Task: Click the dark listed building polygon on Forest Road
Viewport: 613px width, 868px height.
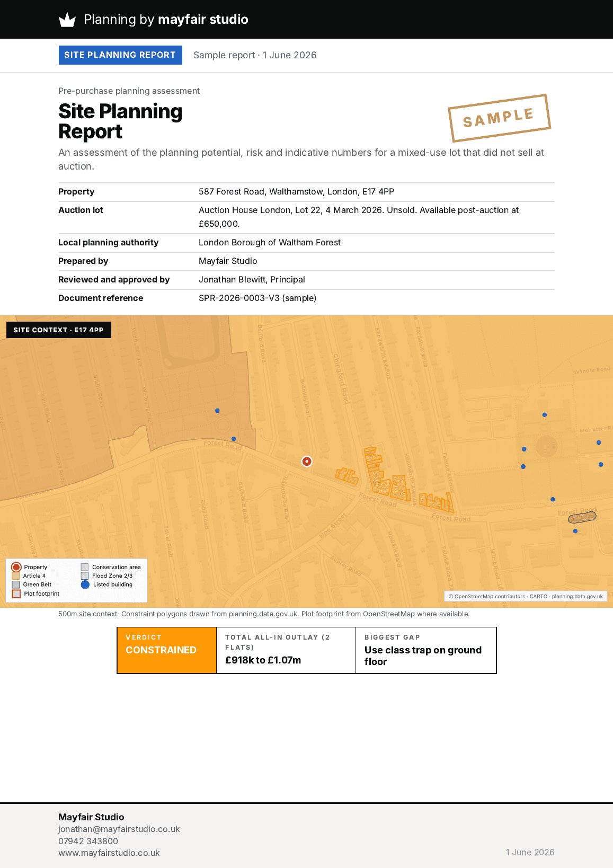Action: click(x=582, y=517)
